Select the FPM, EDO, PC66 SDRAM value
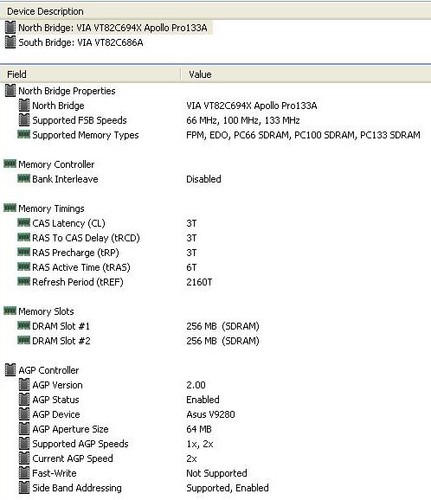The width and height of the screenshot is (431, 500). pyautogui.click(x=303, y=135)
